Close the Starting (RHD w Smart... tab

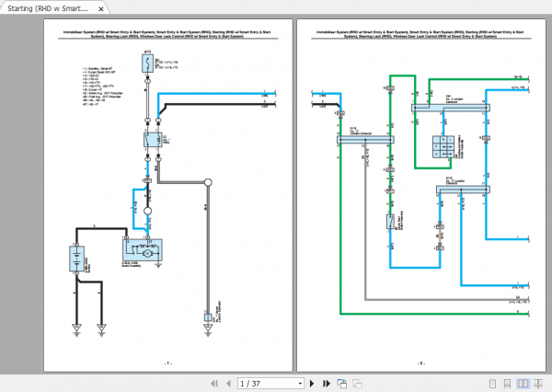pos(101,9)
